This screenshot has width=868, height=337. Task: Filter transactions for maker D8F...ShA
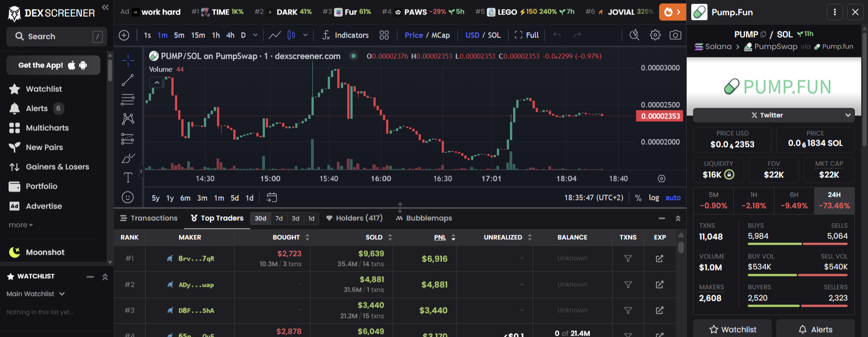(x=628, y=310)
